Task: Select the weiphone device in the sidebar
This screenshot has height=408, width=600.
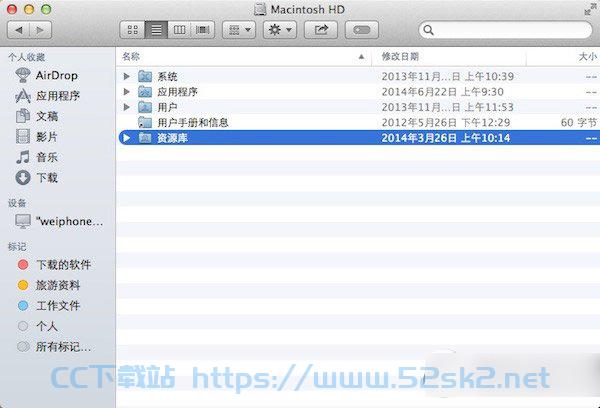Action: tap(59, 221)
